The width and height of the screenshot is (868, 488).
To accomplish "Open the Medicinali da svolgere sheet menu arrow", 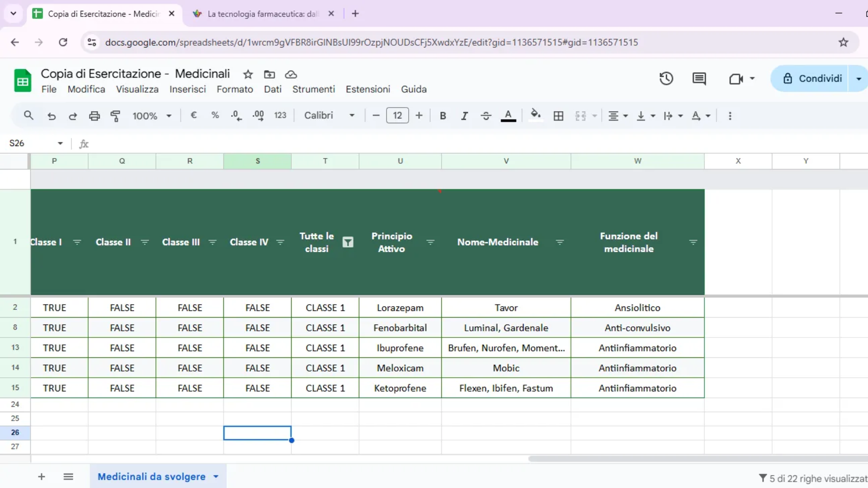I will pos(216,477).
